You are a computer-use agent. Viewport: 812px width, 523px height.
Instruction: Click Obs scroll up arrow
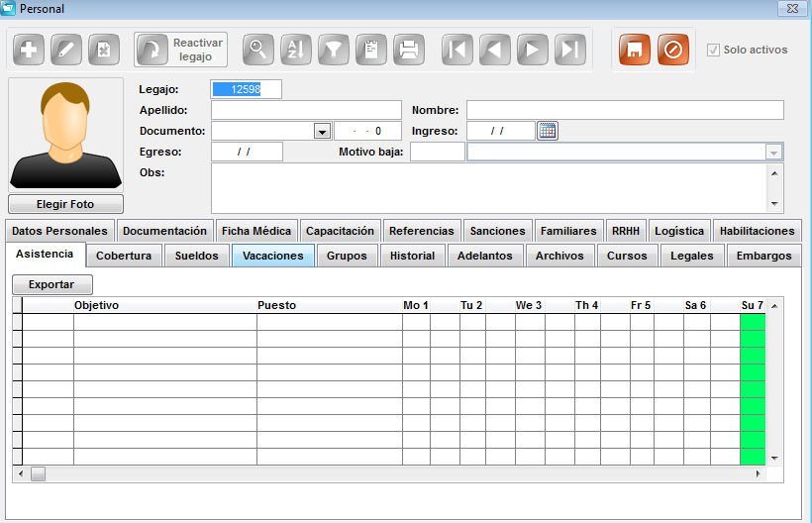click(774, 173)
